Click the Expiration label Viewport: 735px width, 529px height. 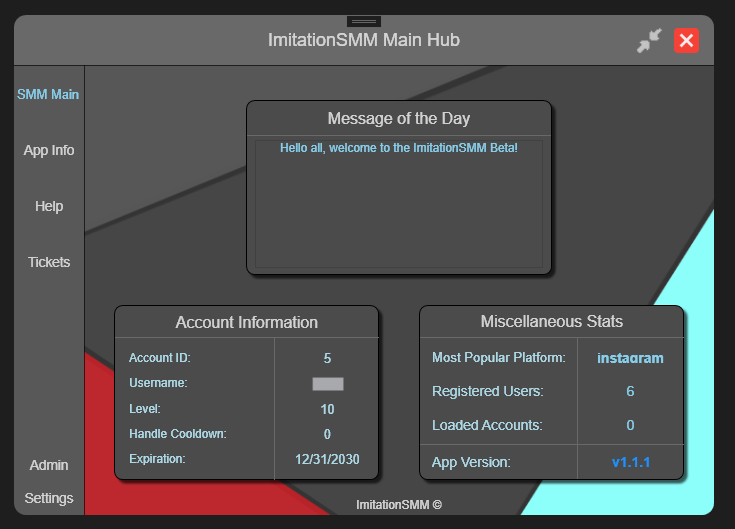[157, 459]
